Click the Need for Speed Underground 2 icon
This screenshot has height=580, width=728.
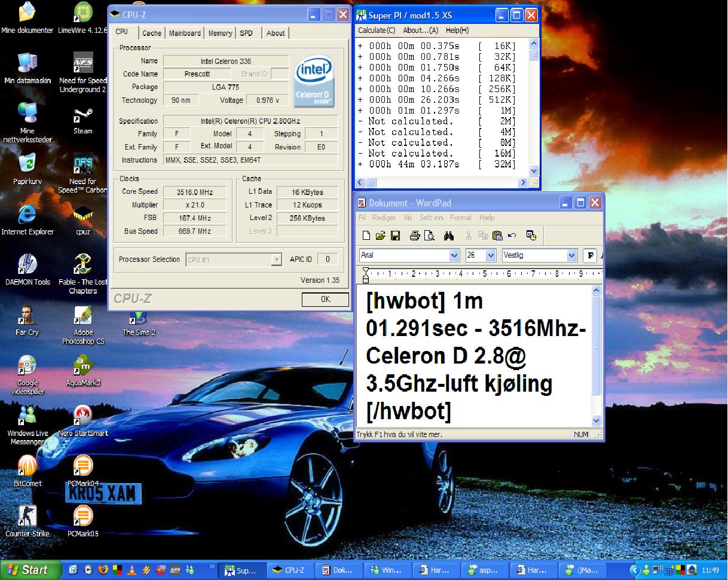click(82, 73)
